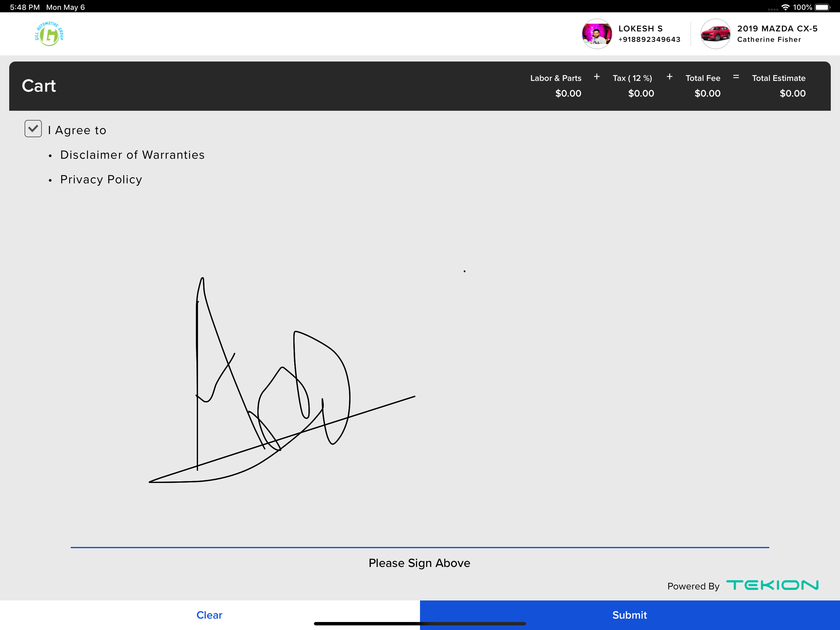Tap the 5:48 PM clock
Image resolution: width=840 pixels, height=630 pixels.
pyautogui.click(x=25, y=7)
